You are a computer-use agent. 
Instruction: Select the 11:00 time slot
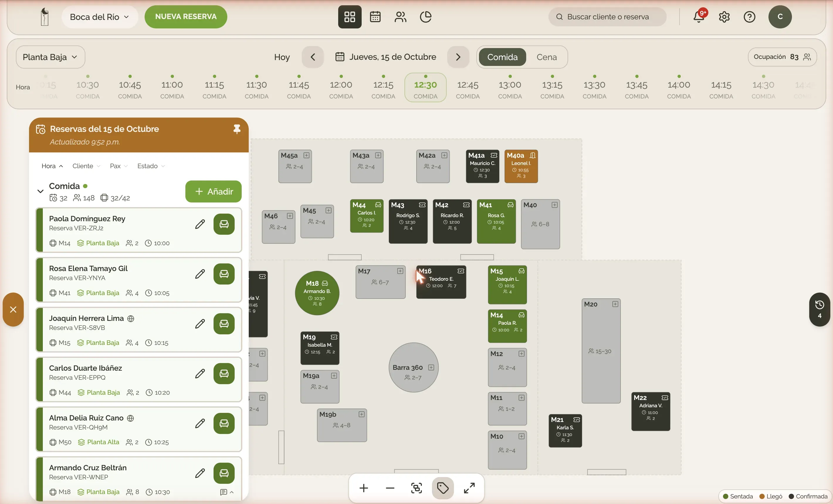point(172,88)
